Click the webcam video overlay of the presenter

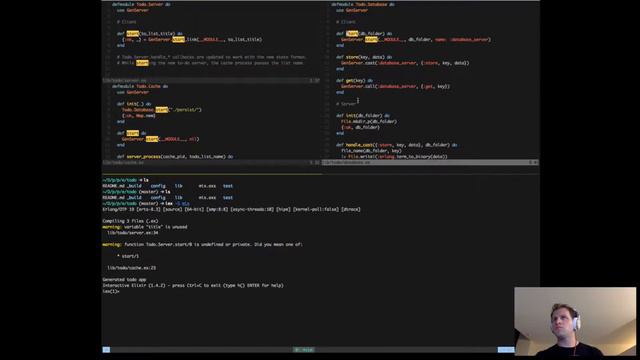[575, 322]
